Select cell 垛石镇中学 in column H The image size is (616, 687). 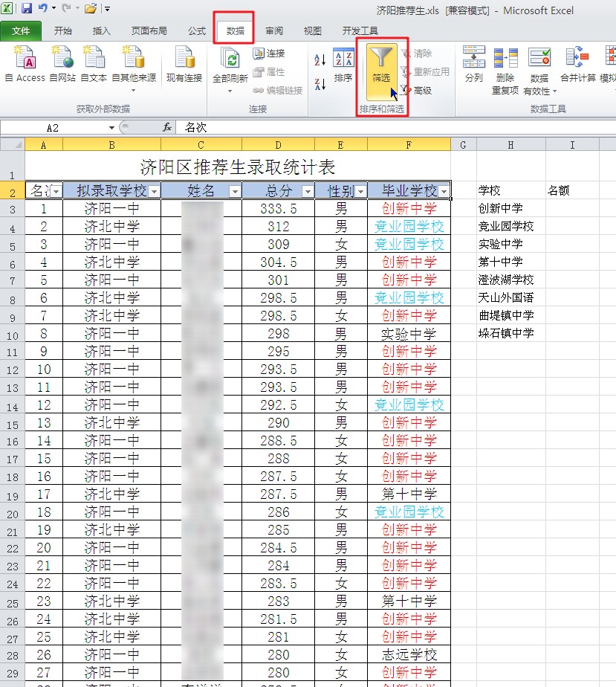tap(511, 333)
